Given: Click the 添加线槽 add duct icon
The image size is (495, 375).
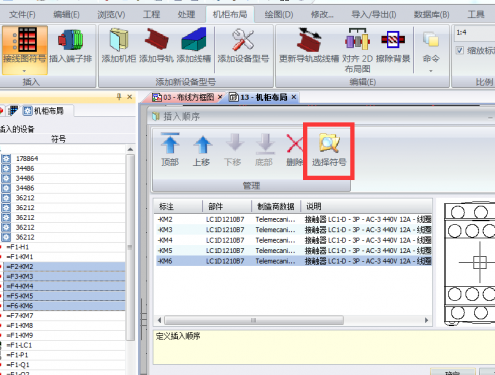Looking at the screenshot, I should 194,39.
